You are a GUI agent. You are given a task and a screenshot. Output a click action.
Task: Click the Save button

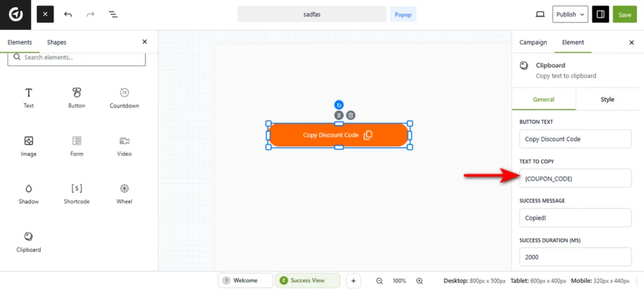[x=625, y=14]
